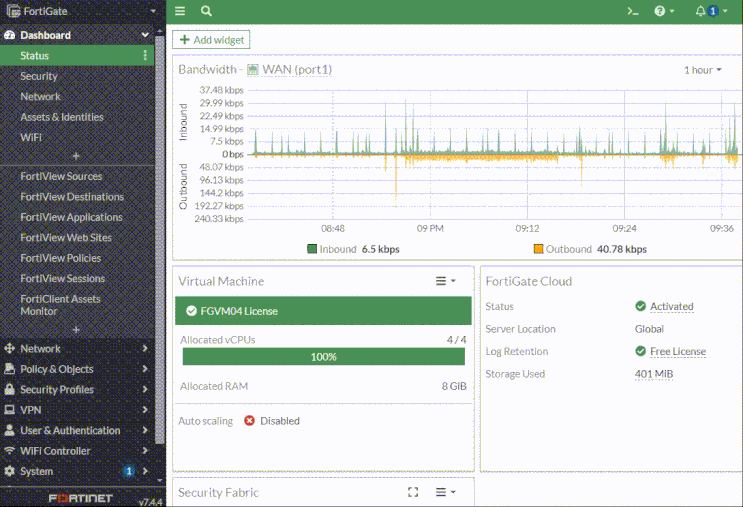
Task: Expand the FortiGate device dropdown
Action: [153, 11]
